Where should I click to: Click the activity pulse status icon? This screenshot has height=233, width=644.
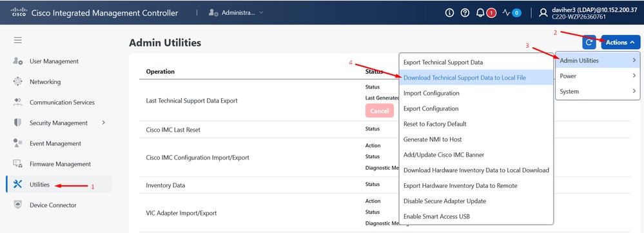507,13
